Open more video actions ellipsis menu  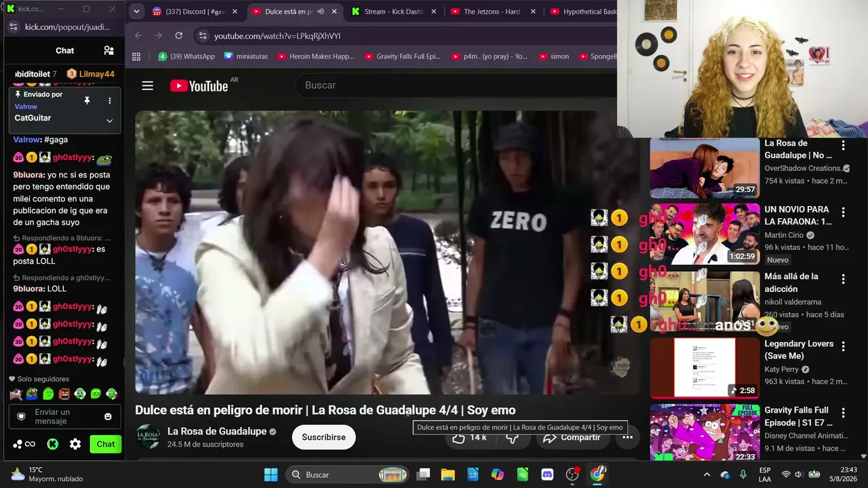pos(628,437)
